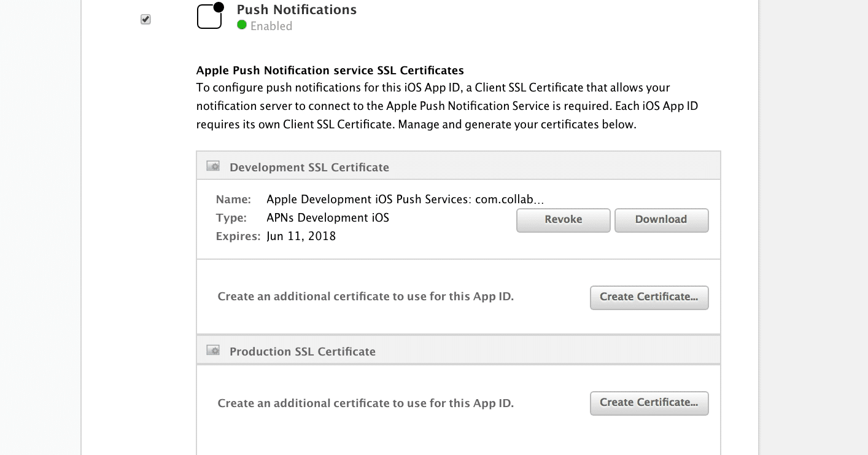The width and height of the screenshot is (868, 455).
Task: Click the Production SSL Certificate icon
Action: 213,351
